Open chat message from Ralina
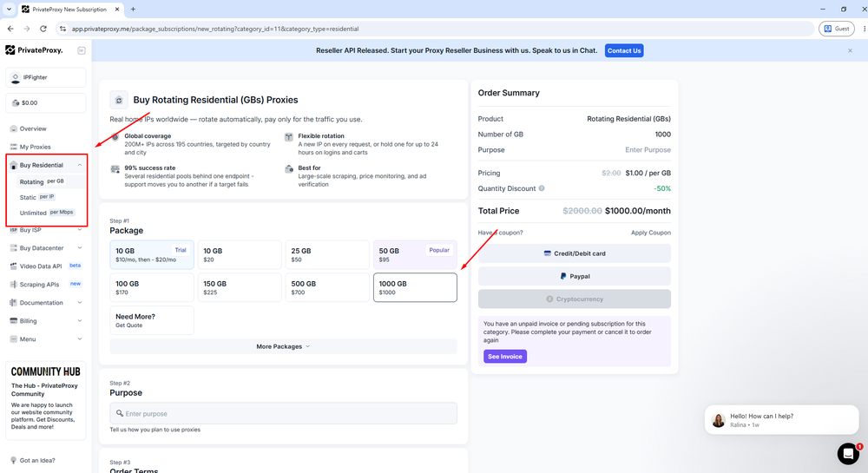 781,420
